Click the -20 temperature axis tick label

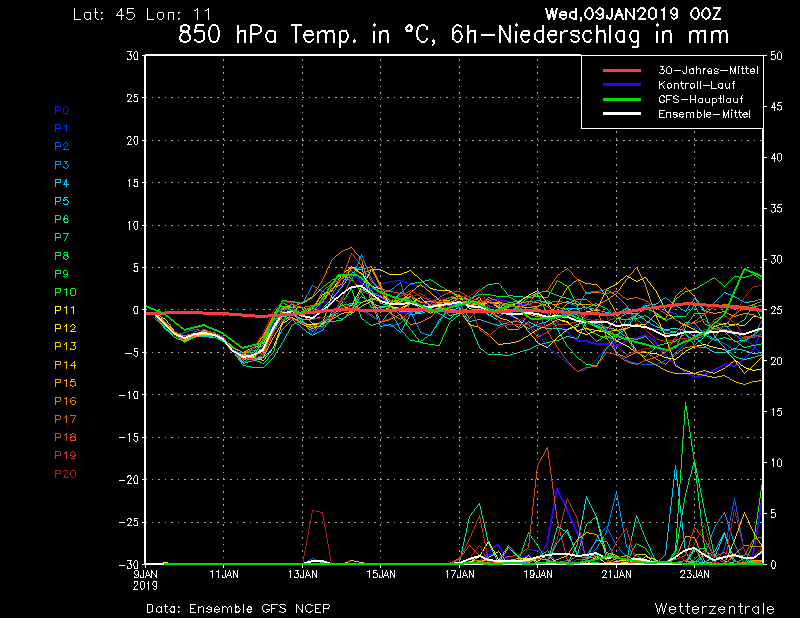127,480
